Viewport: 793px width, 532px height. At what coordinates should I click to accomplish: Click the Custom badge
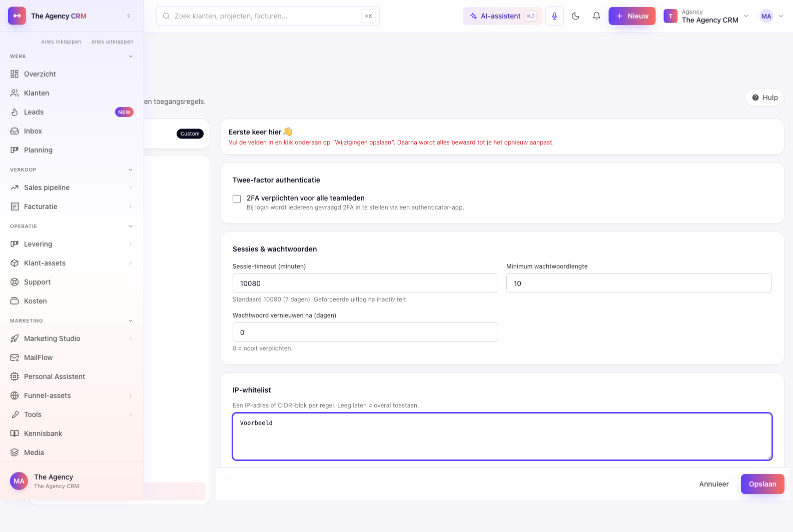[x=190, y=134]
